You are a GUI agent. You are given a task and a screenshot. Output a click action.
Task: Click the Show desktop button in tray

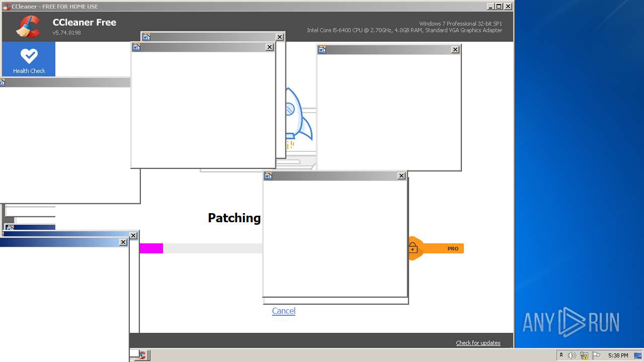point(638,355)
